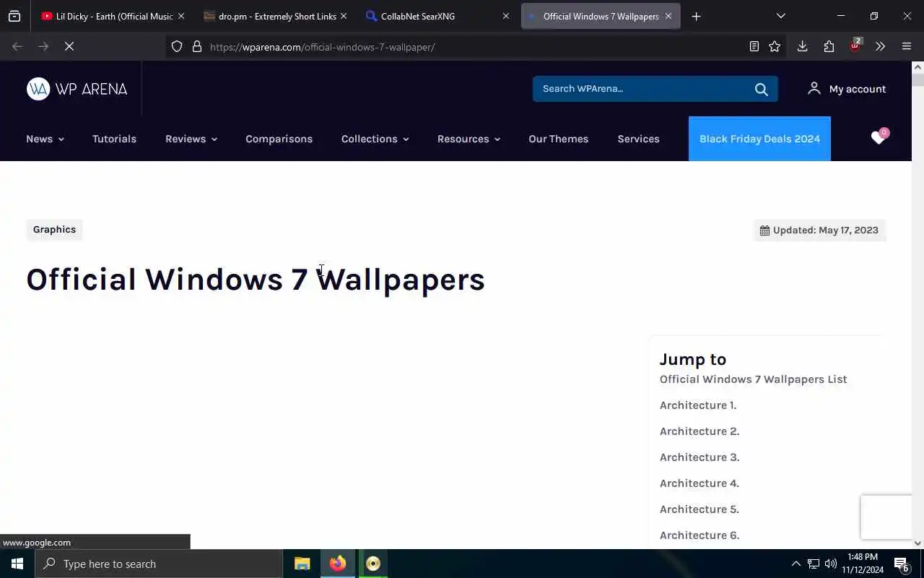Click the Graphics category tag
This screenshot has height=578, width=924.
coord(54,230)
